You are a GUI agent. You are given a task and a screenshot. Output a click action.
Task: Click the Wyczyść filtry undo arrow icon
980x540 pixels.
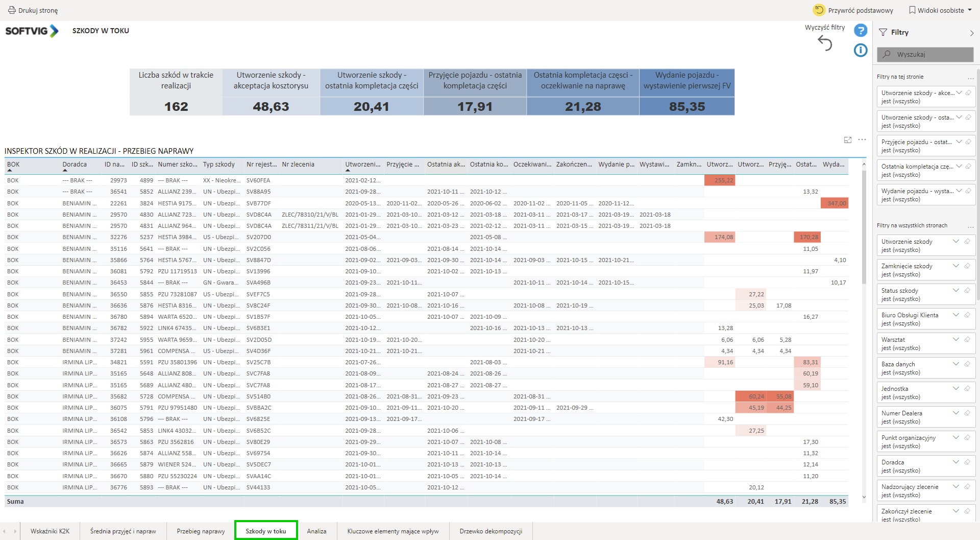(x=825, y=43)
